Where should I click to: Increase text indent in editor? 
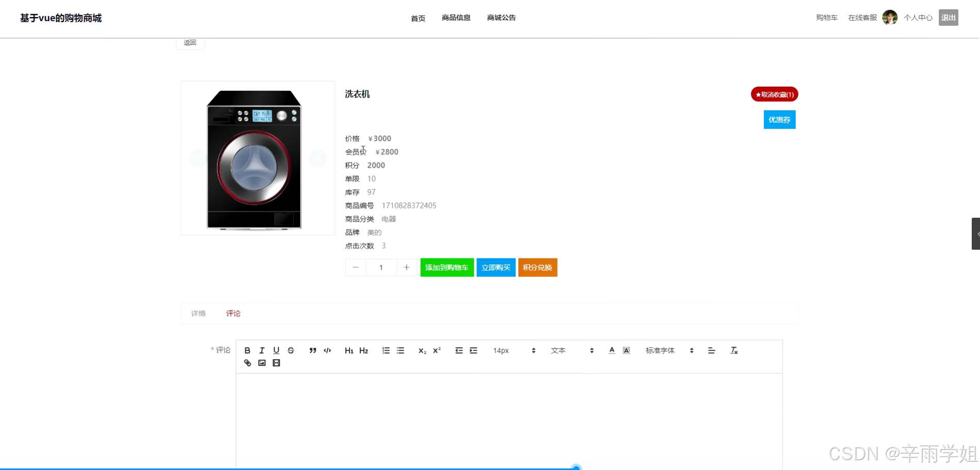click(x=473, y=350)
